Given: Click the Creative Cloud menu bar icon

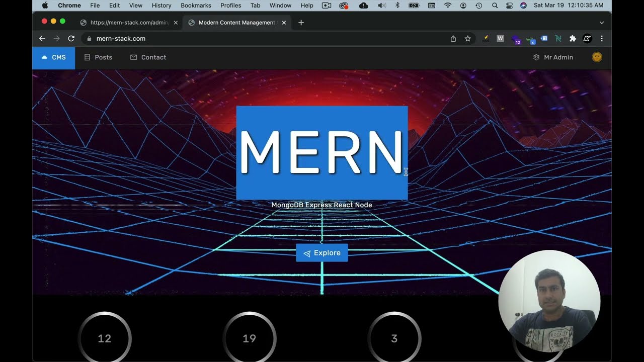Looking at the screenshot, I should coord(344,6).
